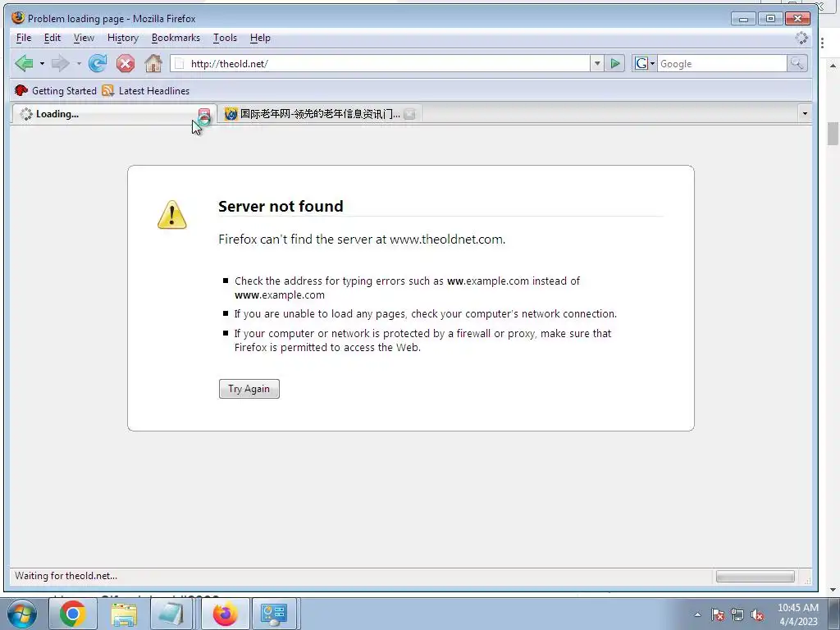Open File Explorer from the taskbar
Viewport: 840px width, 630px height.
tap(124, 614)
